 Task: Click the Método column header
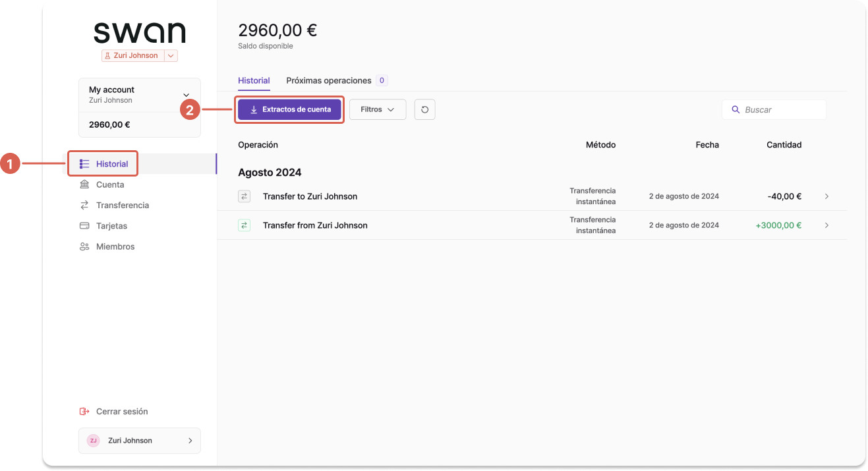[x=600, y=145]
